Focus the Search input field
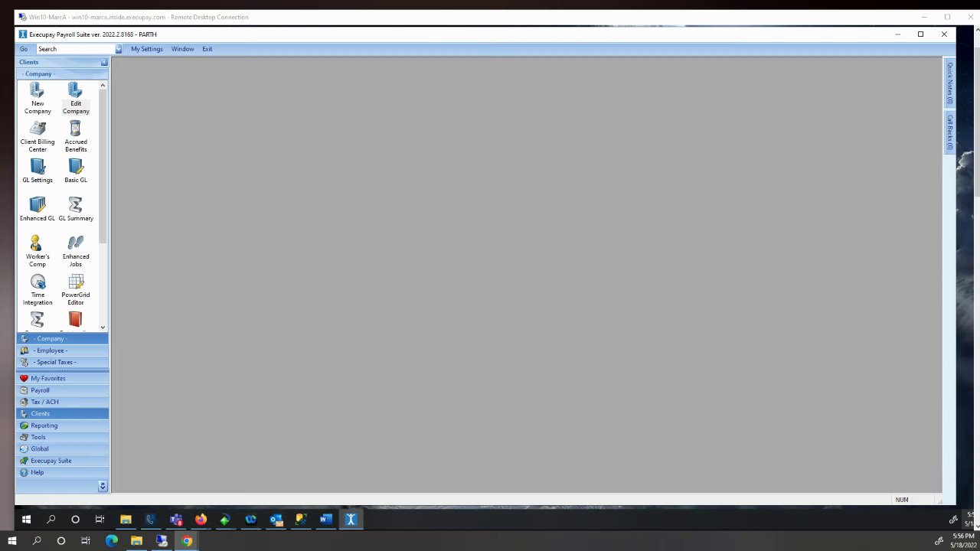This screenshot has height=551, width=980. [x=75, y=49]
